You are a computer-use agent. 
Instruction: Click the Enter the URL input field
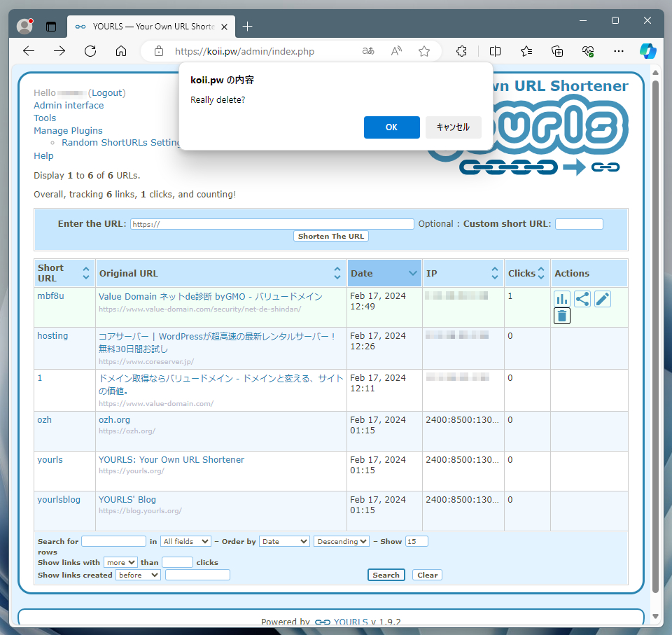(x=272, y=224)
